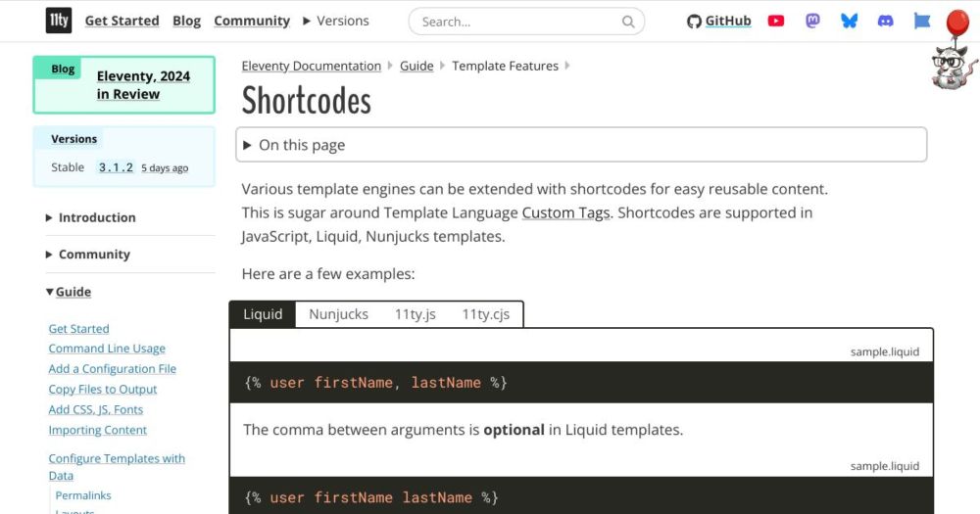Viewport: 980px width, 514px height.
Task: Open 'Eleventy, 2024 in Review' blog post
Action: tap(143, 85)
